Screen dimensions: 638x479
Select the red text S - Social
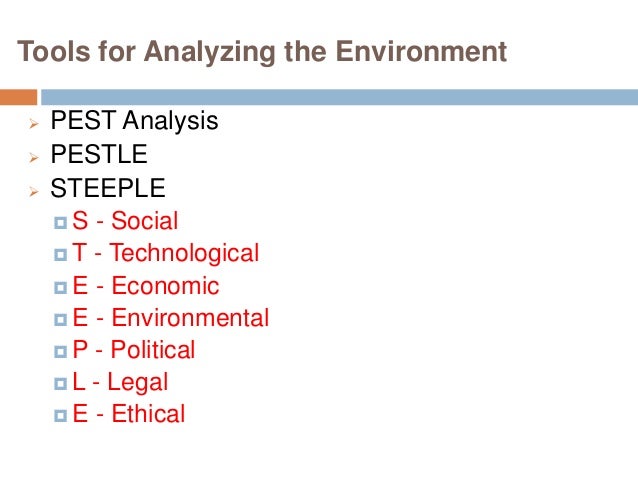coord(125,221)
